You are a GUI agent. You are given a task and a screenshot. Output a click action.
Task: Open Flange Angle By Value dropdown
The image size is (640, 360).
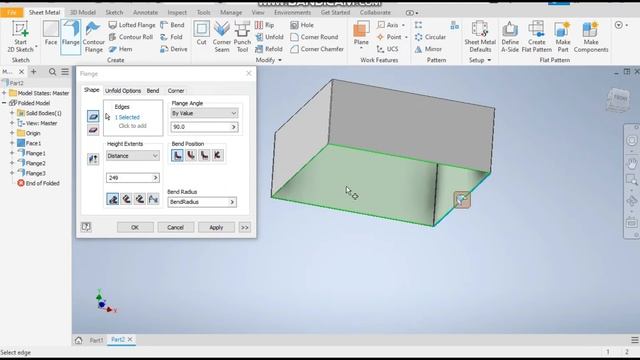click(x=204, y=113)
